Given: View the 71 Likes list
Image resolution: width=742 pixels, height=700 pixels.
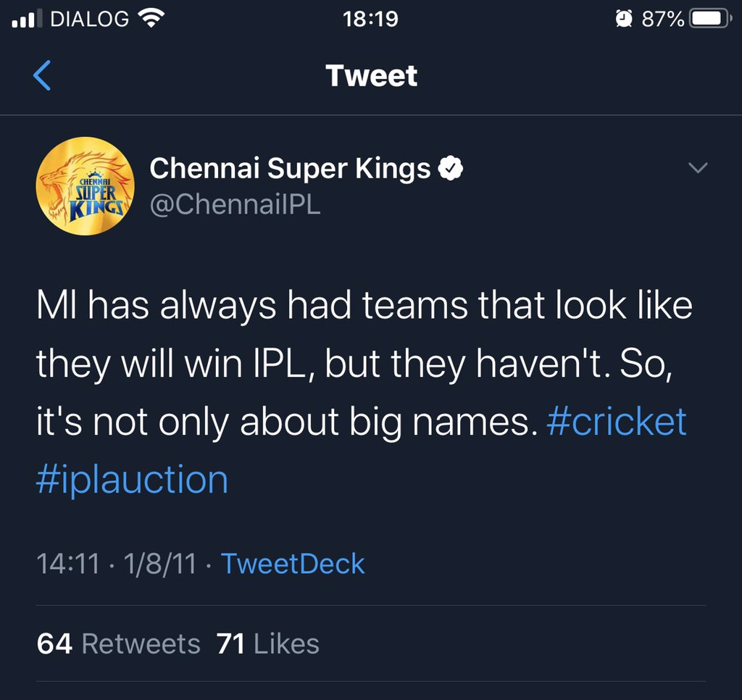Looking at the screenshot, I should pos(268,643).
